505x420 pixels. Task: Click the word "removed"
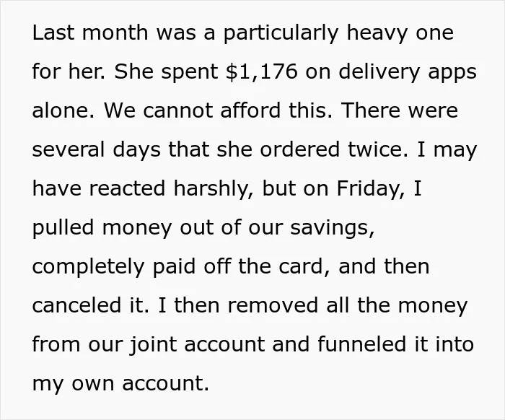tap(273, 305)
